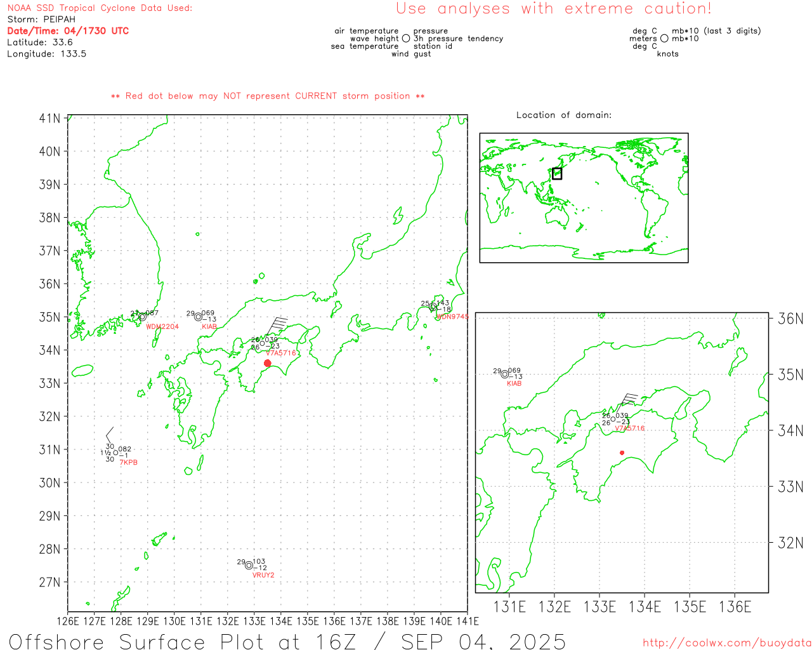Select the 'Storm: PEIPAH' text
The height and width of the screenshot is (650, 812).
(41, 20)
